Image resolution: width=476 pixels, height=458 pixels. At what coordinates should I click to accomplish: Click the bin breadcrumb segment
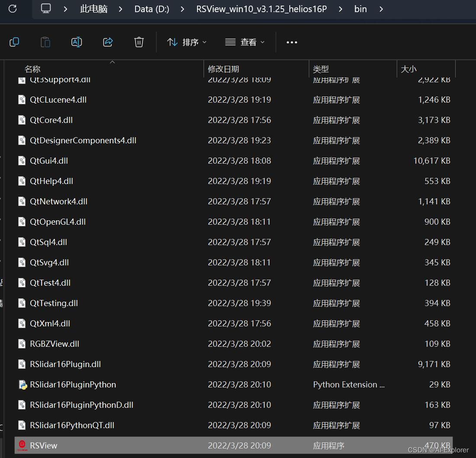[360, 9]
